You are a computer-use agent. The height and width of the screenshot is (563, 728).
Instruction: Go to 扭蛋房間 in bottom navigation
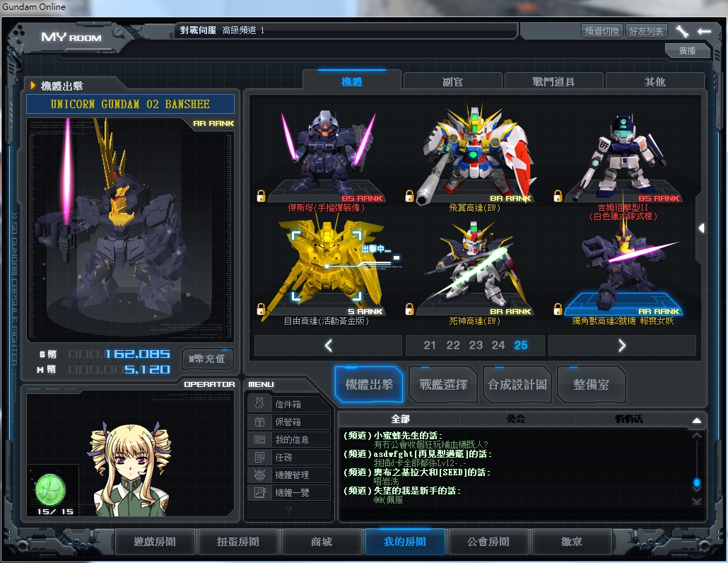(238, 542)
